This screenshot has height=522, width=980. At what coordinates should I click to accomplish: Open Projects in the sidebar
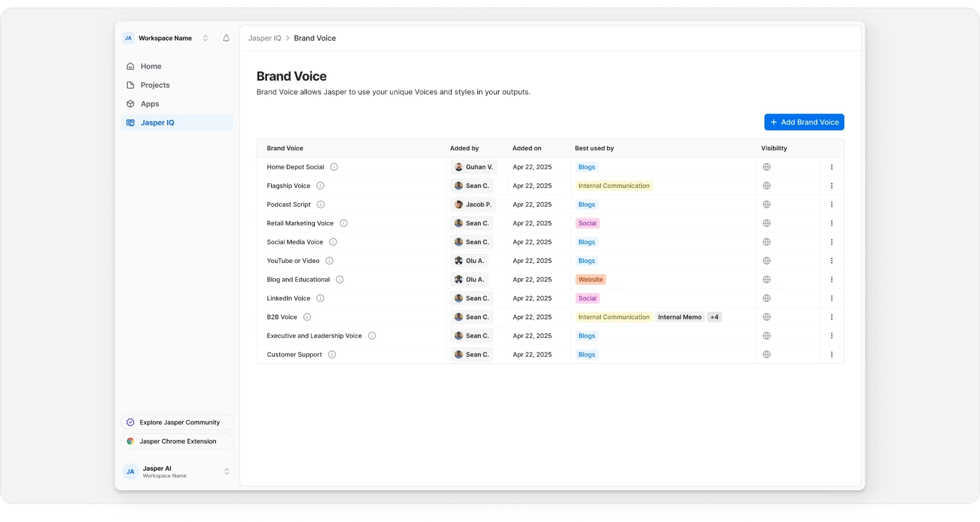pyautogui.click(x=177, y=85)
